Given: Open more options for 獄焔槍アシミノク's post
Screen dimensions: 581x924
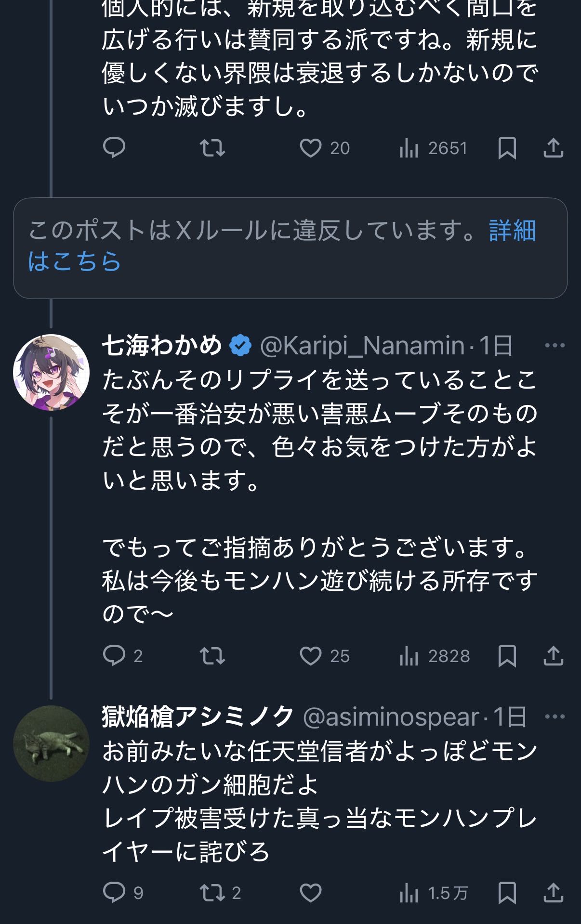Looking at the screenshot, I should [555, 716].
